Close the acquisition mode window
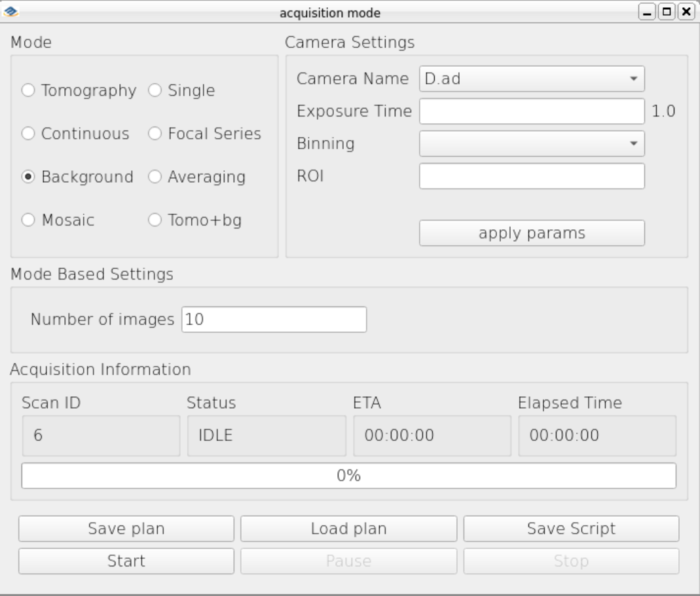This screenshot has height=596, width=700. click(686, 12)
